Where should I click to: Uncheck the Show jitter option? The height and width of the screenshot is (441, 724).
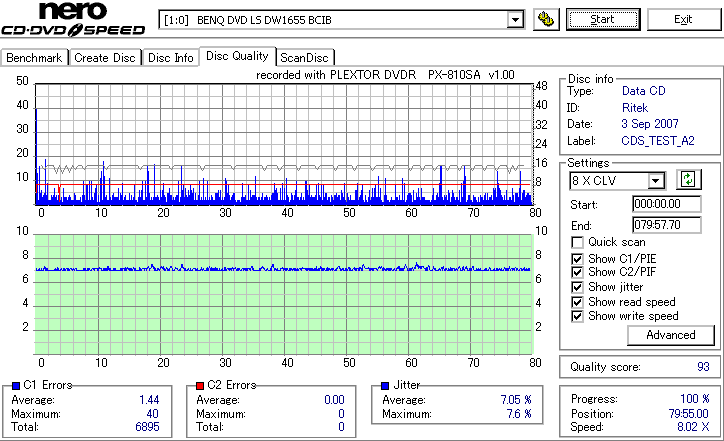pos(577,287)
